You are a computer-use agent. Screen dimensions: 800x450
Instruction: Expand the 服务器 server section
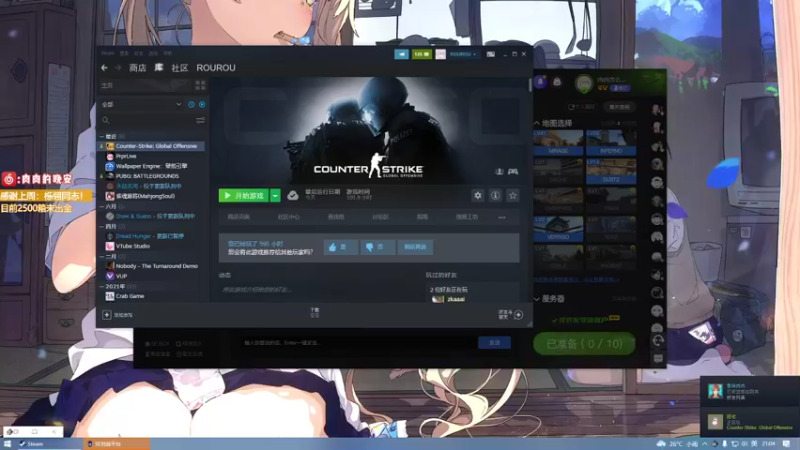point(537,299)
